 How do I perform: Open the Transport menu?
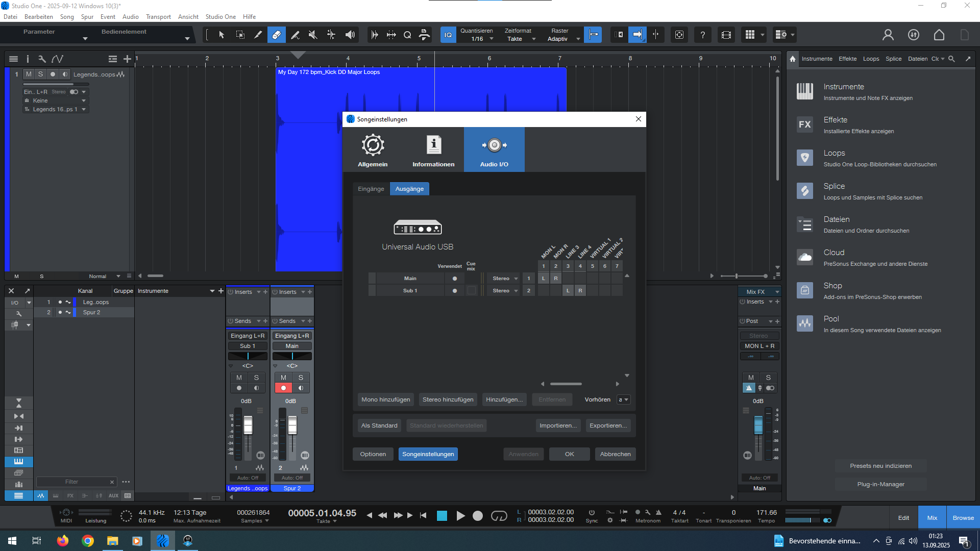[158, 17]
